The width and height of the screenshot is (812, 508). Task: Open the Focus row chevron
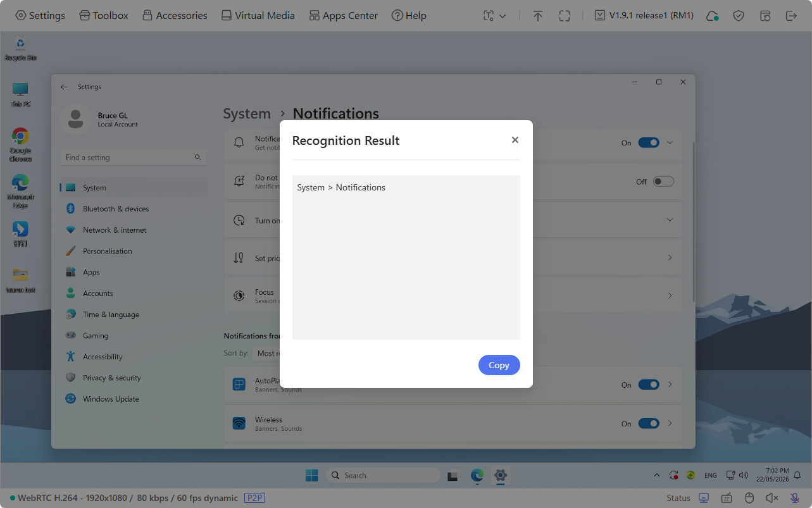670,295
